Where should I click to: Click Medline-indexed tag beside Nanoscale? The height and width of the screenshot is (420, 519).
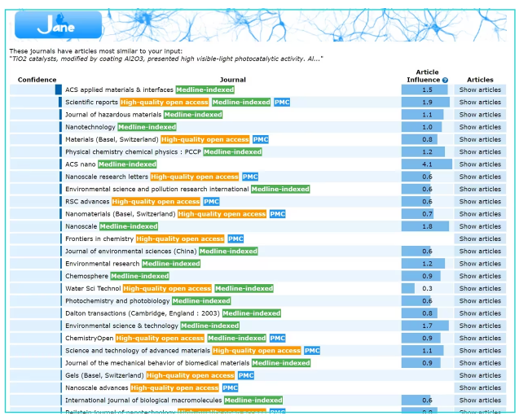pyautogui.click(x=129, y=226)
